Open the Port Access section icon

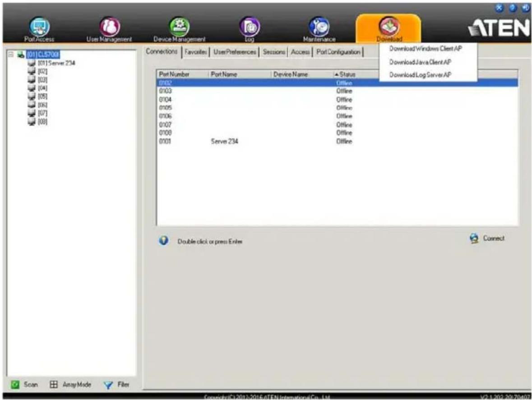(x=39, y=27)
